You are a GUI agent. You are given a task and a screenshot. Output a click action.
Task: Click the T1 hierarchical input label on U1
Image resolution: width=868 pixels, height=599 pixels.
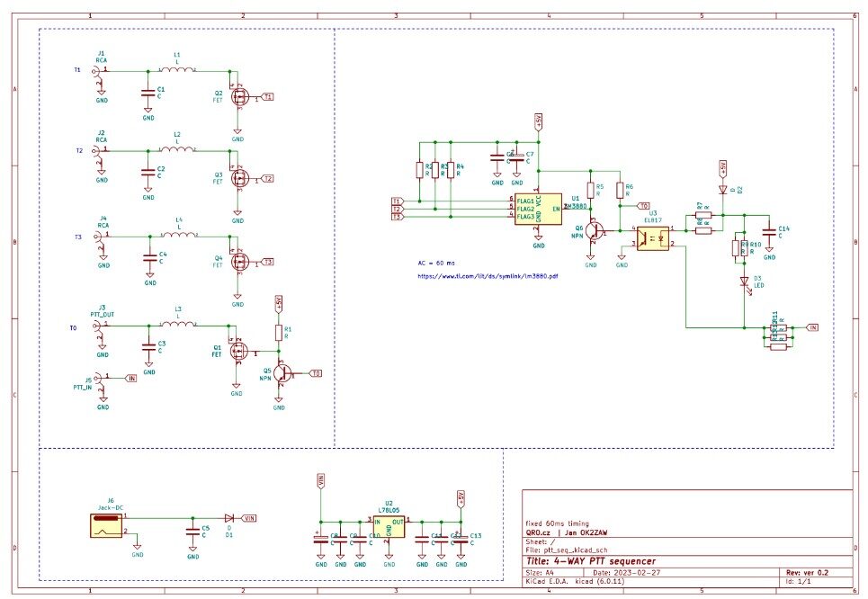pos(397,199)
